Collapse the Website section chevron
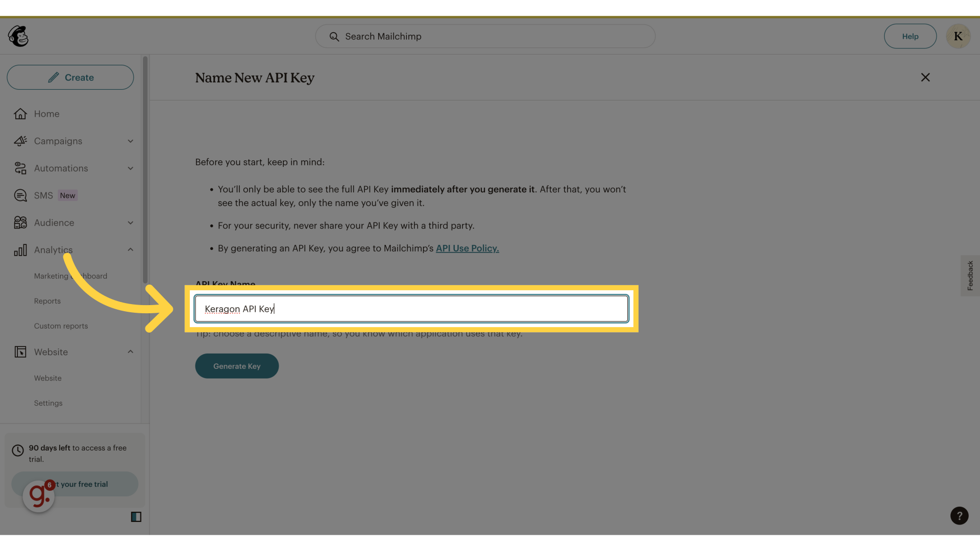The height and width of the screenshot is (551, 980). pos(130,352)
